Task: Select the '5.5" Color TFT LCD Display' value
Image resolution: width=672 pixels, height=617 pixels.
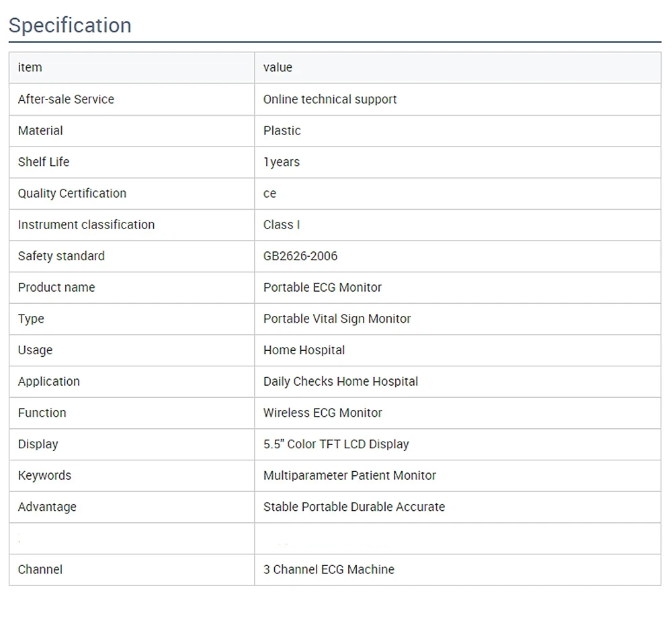Action: 336,444
